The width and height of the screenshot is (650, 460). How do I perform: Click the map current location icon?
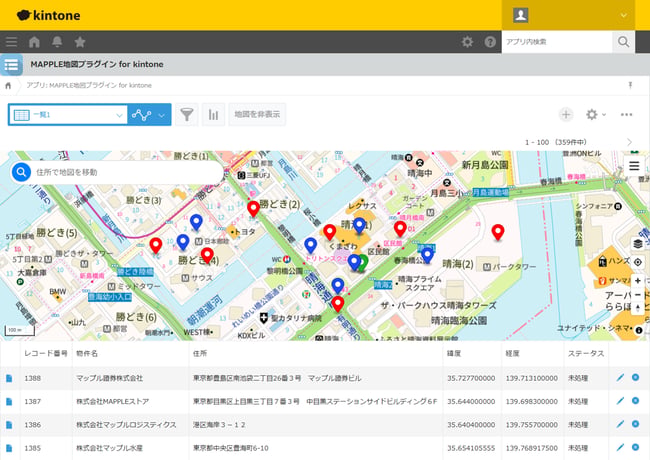pos(638,262)
